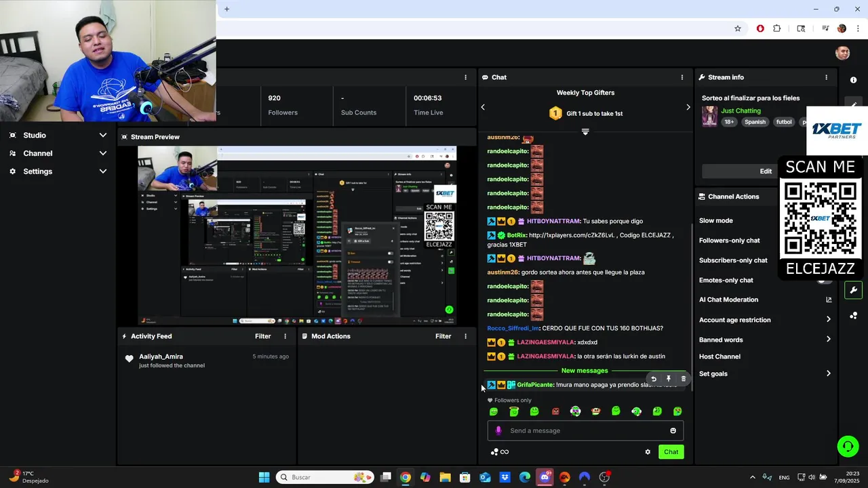The image size is (868, 488).
Task: Click the green support headset button
Action: (x=848, y=446)
